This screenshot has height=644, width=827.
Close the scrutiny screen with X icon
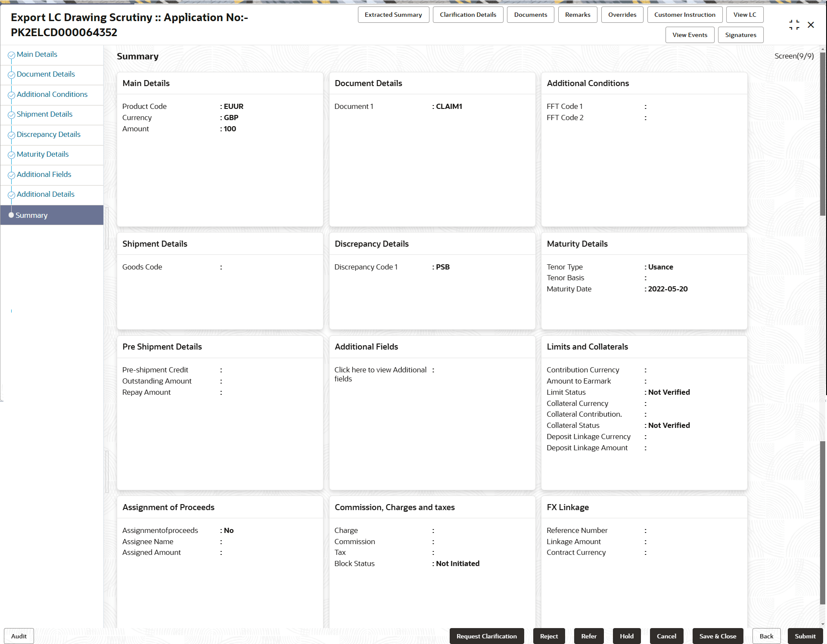[x=811, y=25]
